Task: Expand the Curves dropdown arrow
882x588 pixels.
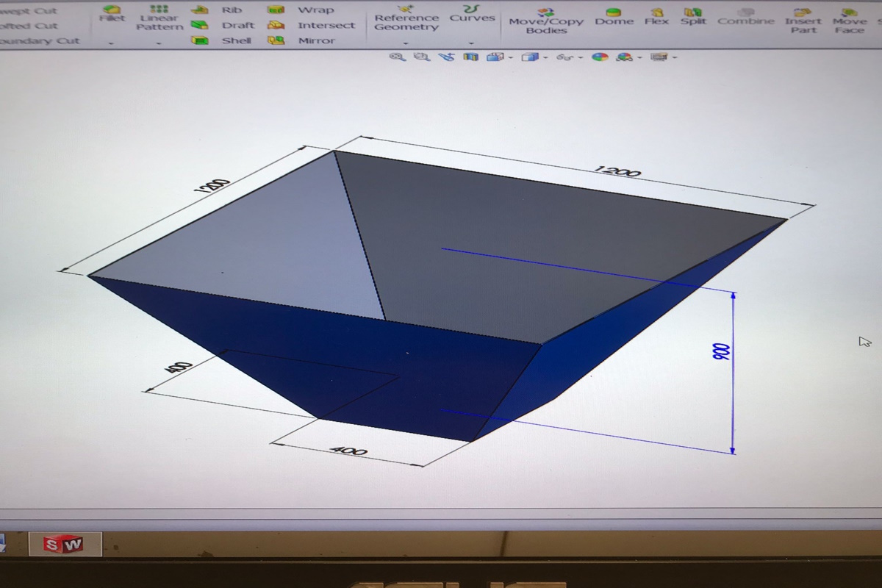Action: pos(471,44)
